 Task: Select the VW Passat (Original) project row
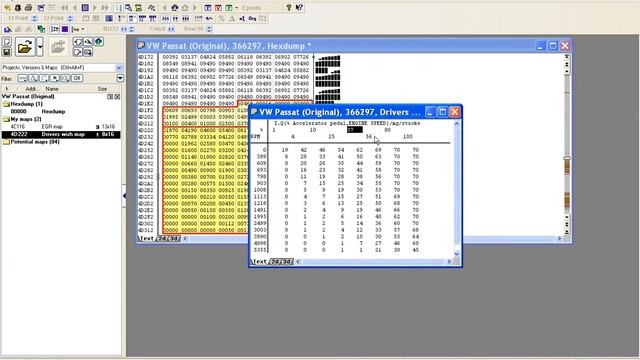pos(61,97)
